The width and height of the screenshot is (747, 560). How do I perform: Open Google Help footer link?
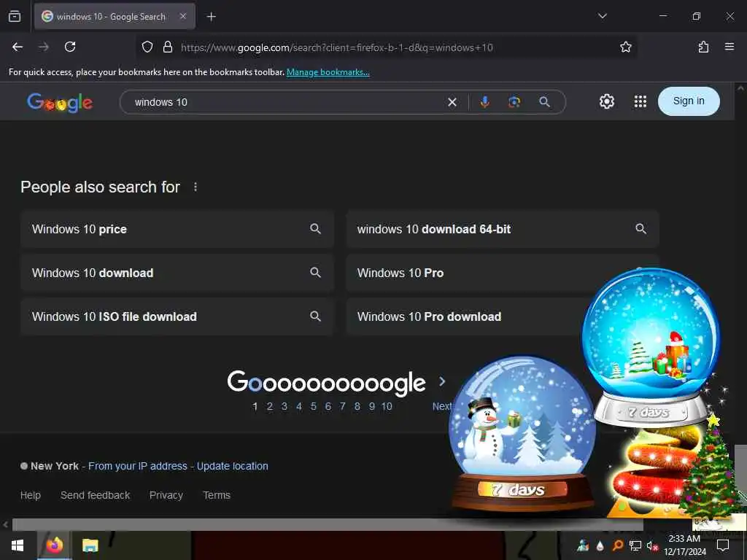[31, 495]
